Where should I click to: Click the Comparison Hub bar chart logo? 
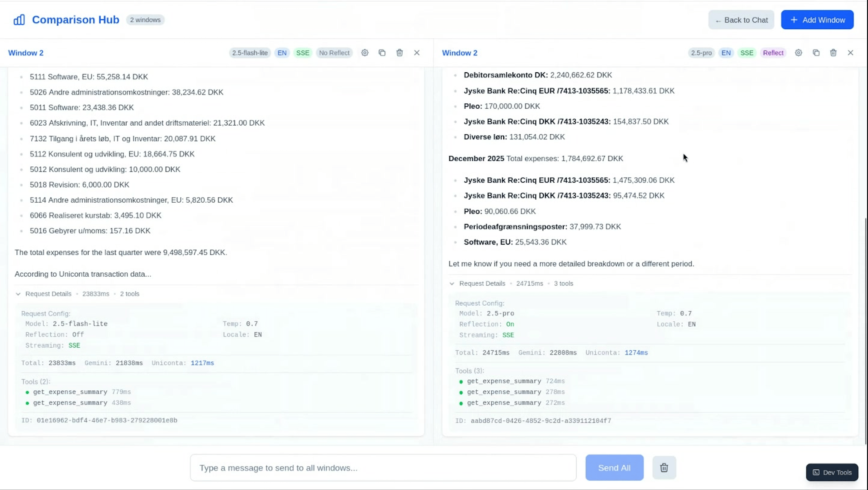coord(19,20)
